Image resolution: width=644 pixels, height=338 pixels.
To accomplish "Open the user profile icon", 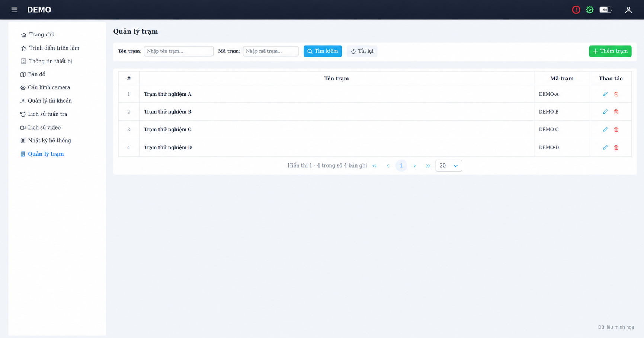I will point(628,10).
